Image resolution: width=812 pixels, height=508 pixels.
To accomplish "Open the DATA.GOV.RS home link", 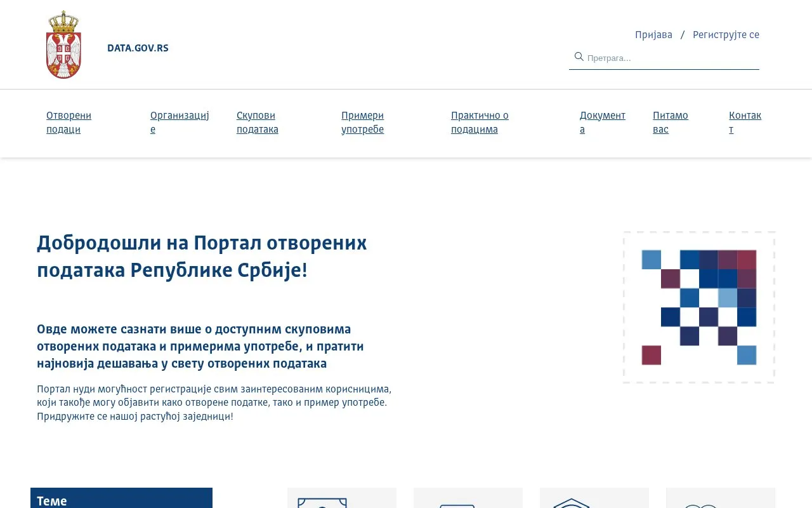I will [x=138, y=48].
